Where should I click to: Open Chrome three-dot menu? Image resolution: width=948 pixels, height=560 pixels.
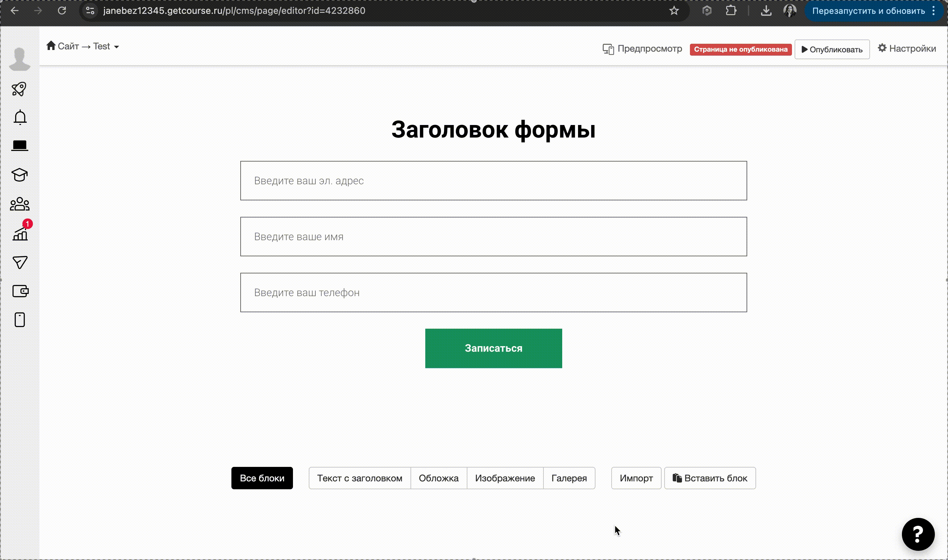click(933, 11)
